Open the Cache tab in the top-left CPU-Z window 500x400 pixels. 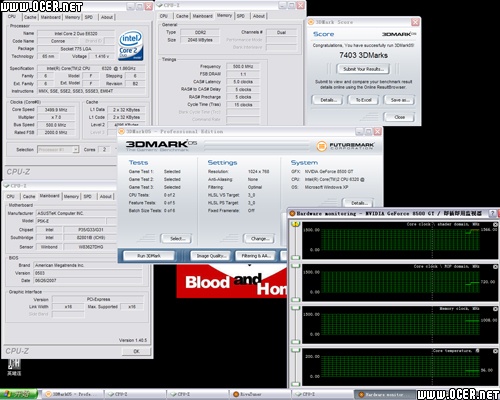tap(30, 17)
